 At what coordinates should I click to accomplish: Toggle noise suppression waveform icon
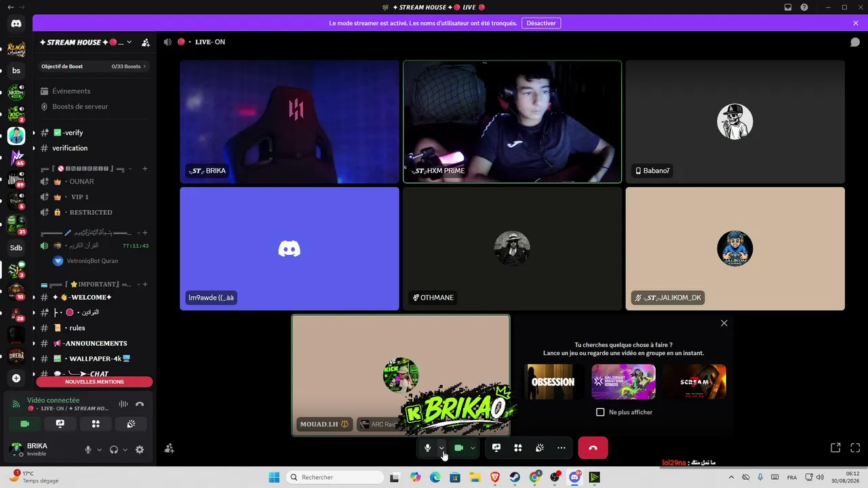[x=123, y=404]
